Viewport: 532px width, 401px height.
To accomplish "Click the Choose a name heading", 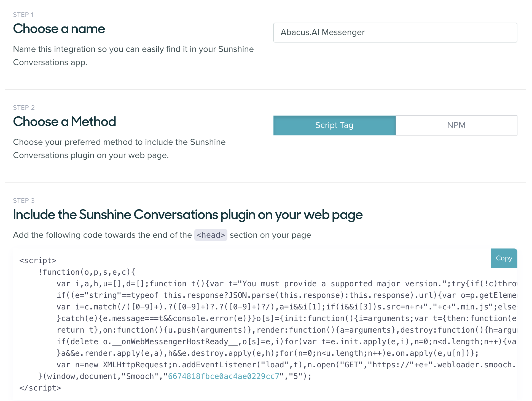I will coord(59,29).
